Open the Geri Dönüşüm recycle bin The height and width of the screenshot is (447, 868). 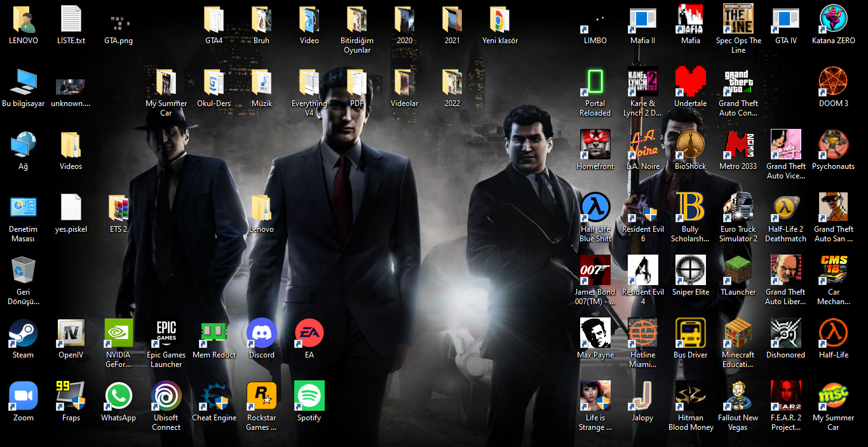(24, 270)
